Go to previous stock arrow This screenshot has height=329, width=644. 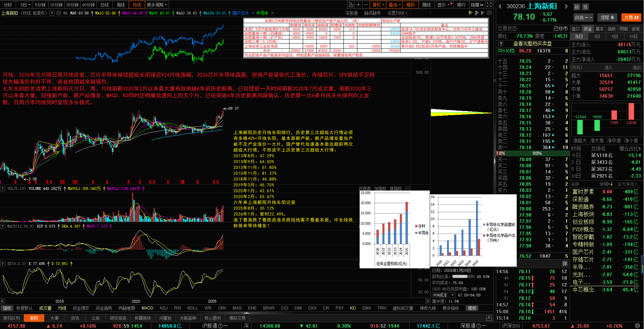(500, 6)
